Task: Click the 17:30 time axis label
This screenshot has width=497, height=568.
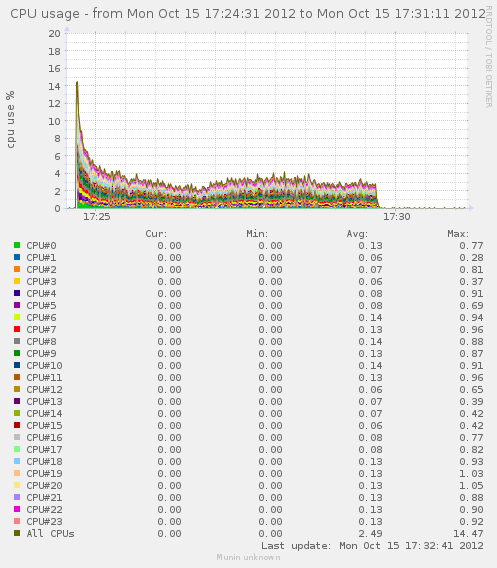Action: pos(397,217)
